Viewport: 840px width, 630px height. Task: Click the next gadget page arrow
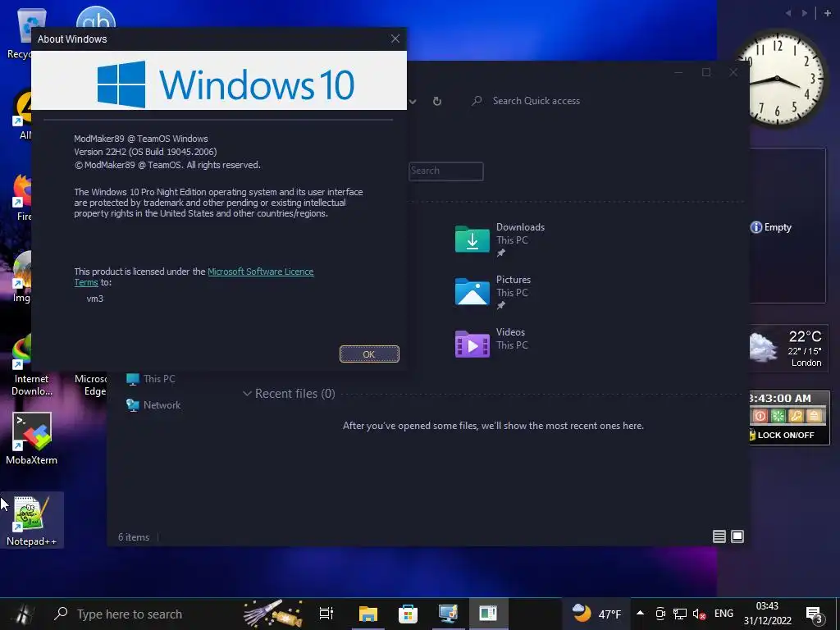coord(804,13)
